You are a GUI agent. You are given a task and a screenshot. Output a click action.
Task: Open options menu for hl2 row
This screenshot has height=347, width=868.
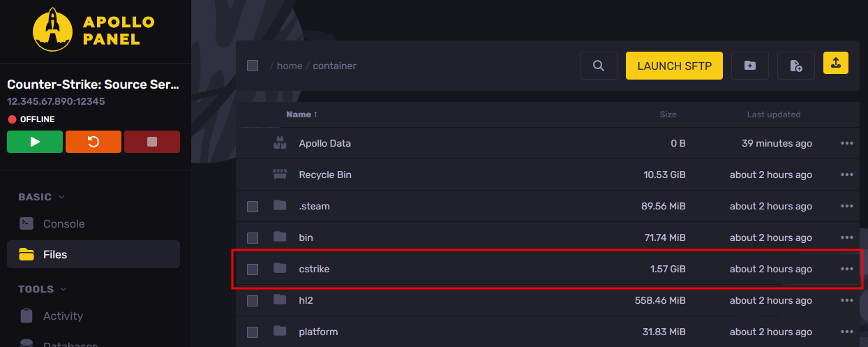(847, 300)
